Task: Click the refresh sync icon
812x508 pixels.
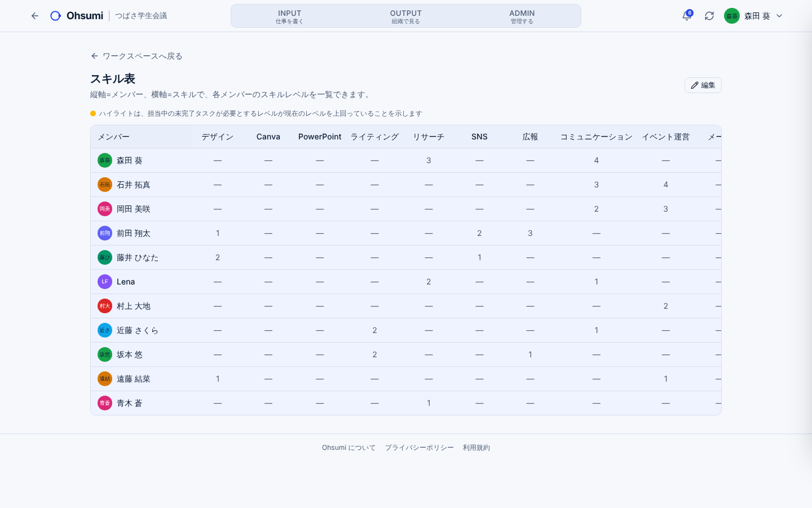Action: pyautogui.click(x=709, y=16)
